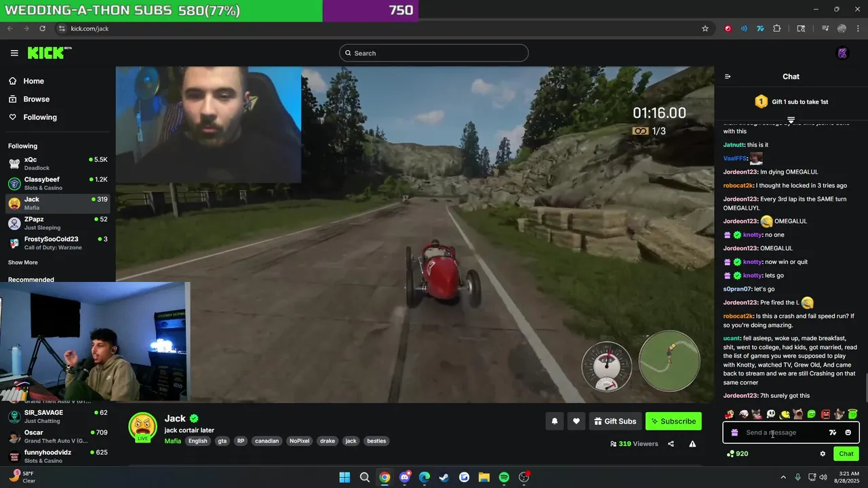868x488 pixels.
Task: Reload the page
Action: (x=42, y=28)
